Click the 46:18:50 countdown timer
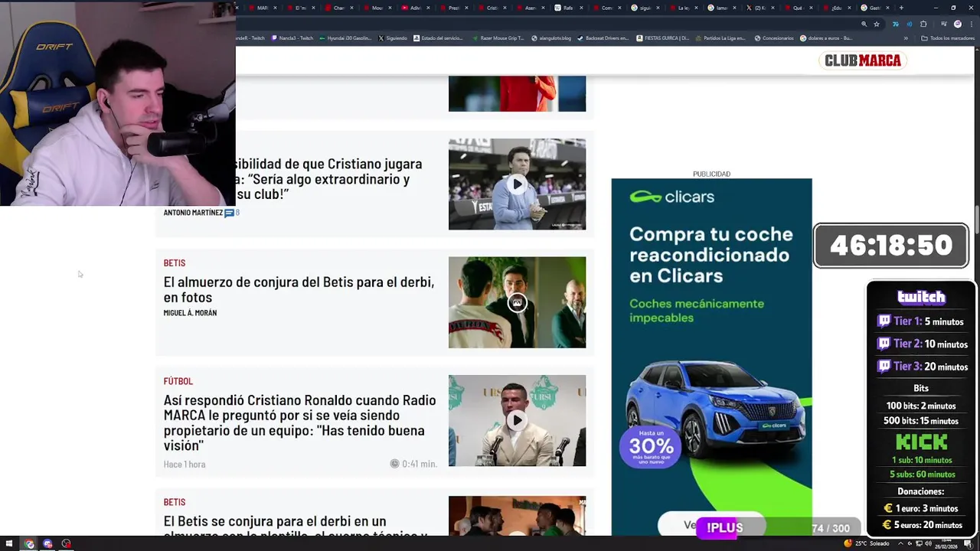 pos(891,246)
